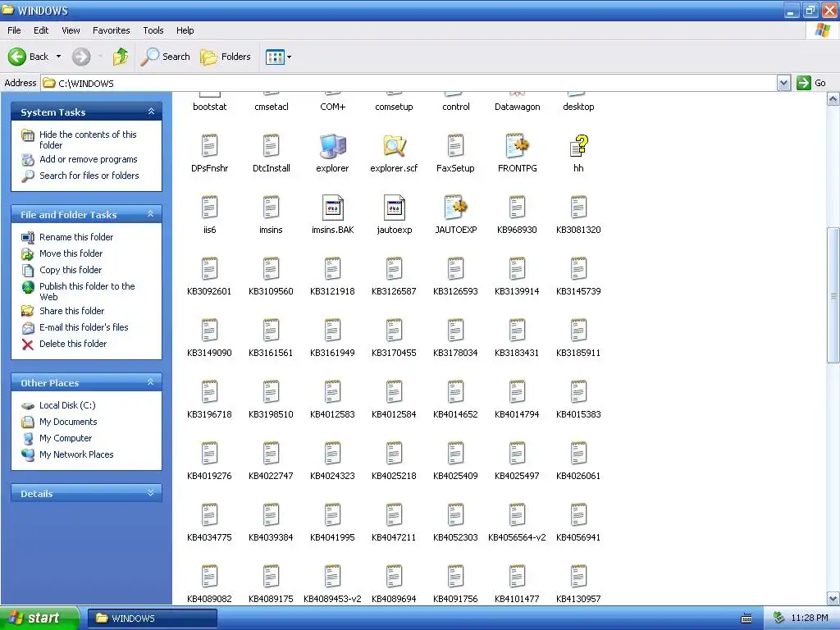
Task: Click Delete this folder
Action: coord(73,344)
